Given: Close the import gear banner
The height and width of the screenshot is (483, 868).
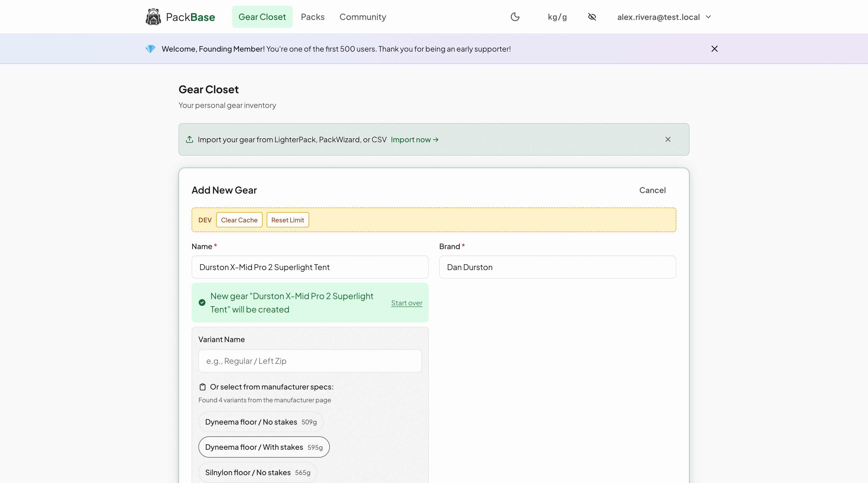Looking at the screenshot, I should (668, 139).
